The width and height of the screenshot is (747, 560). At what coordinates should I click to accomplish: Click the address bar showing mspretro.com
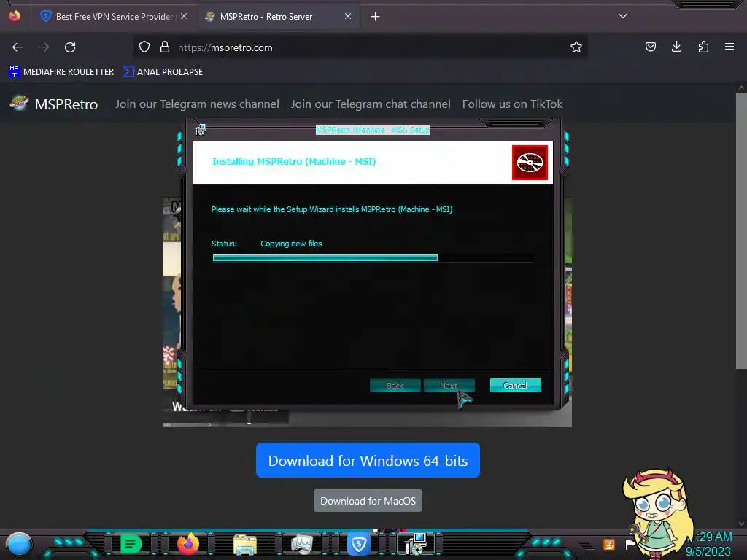(362, 47)
